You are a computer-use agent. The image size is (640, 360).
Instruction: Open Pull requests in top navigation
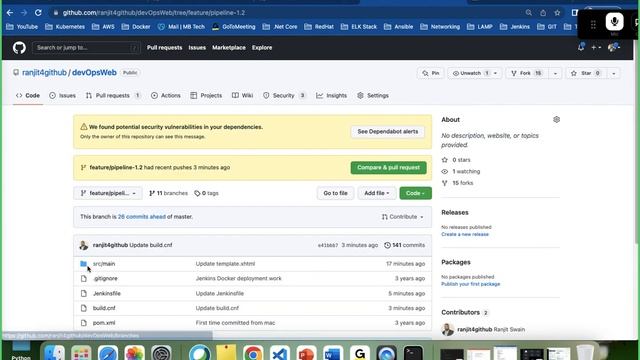pyautogui.click(x=164, y=48)
